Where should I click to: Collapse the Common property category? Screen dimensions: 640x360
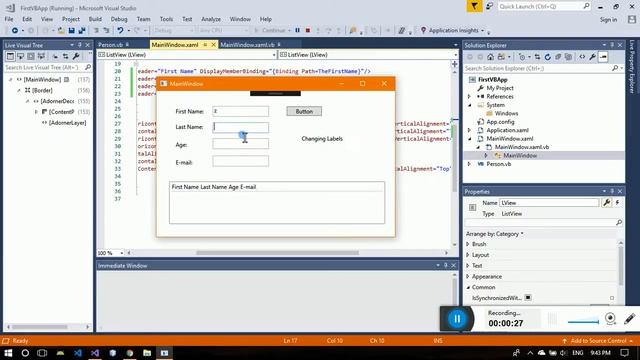tap(468, 287)
